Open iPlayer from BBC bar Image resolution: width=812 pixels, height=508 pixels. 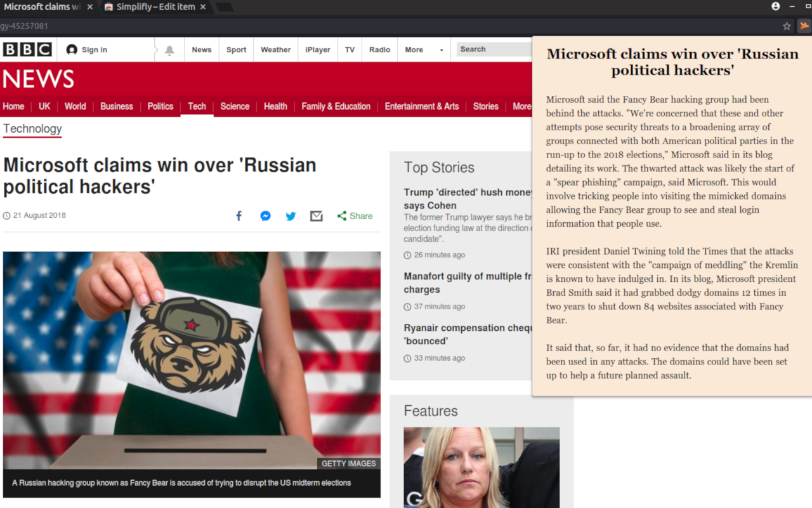click(x=318, y=50)
